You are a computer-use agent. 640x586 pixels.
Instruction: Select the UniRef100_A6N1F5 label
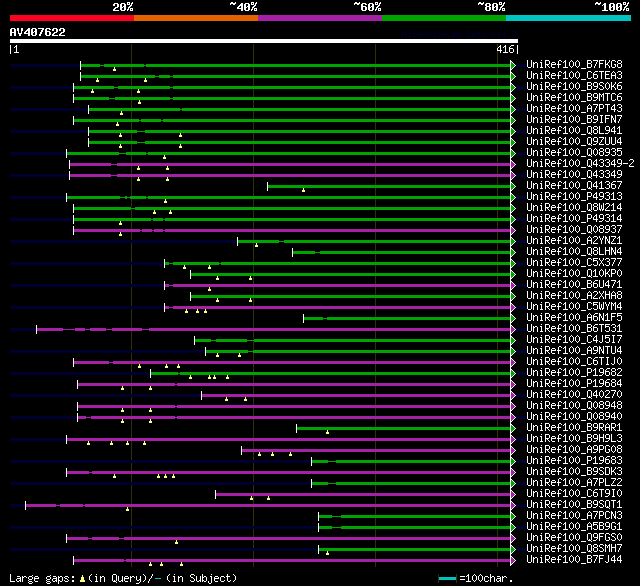(574, 318)
